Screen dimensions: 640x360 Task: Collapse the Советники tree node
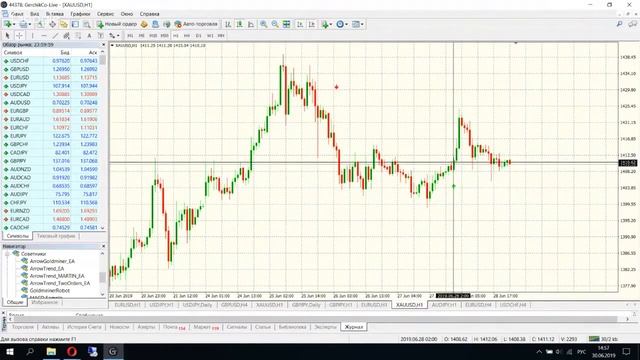[x=7, y=254]
